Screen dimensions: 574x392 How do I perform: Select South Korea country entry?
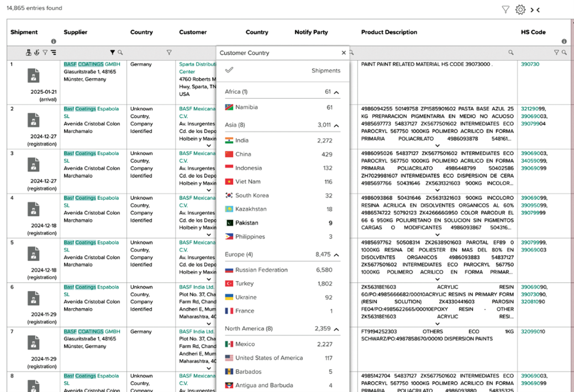pyautogui.click(x=279, y=195)
